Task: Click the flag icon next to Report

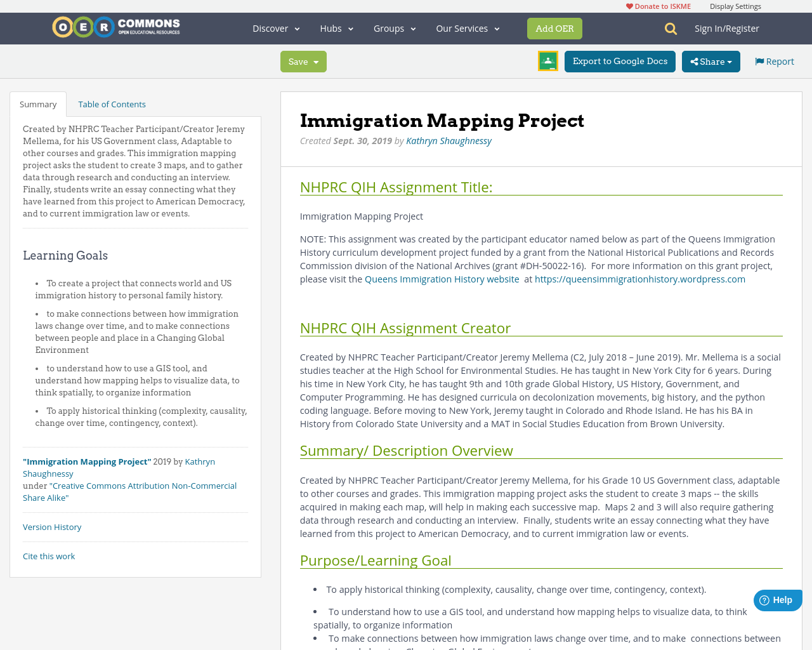Action: click(759, 60)
